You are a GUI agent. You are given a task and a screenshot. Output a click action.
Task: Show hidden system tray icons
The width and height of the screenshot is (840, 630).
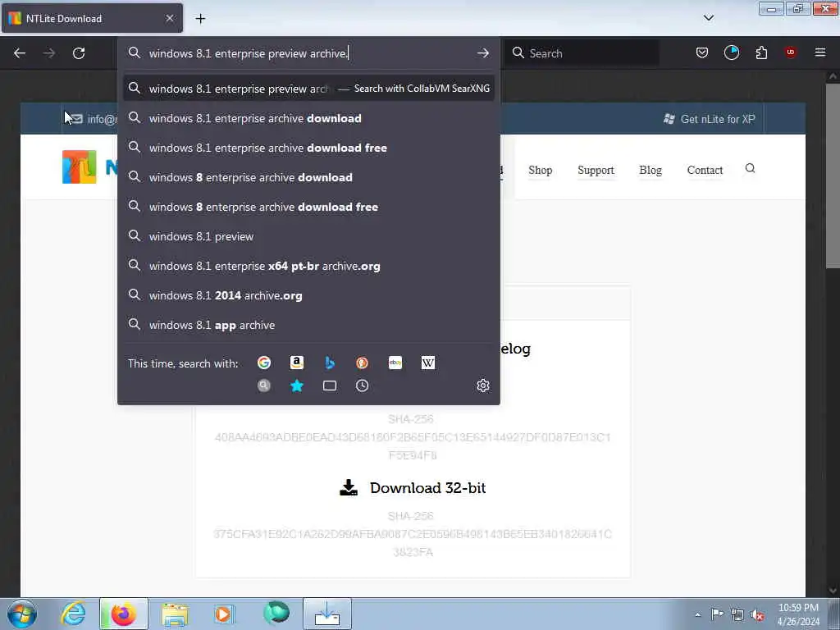(697, 614)
